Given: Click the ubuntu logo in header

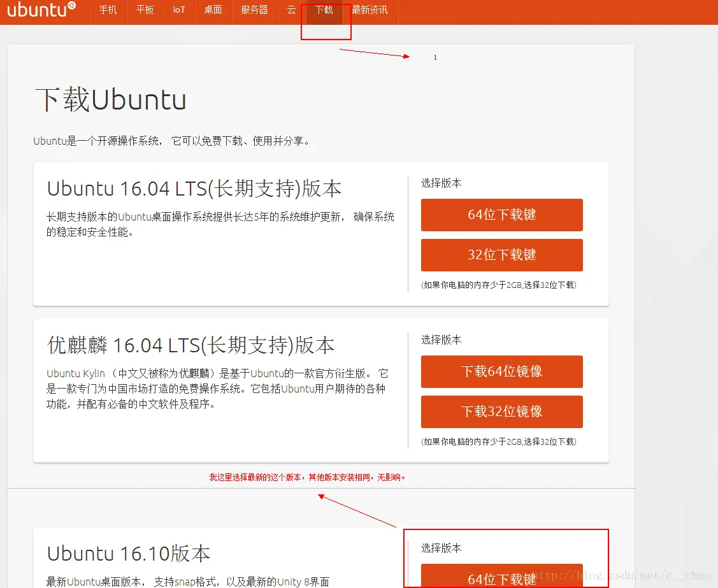Looking at the screenshot, I should (41, 10).
